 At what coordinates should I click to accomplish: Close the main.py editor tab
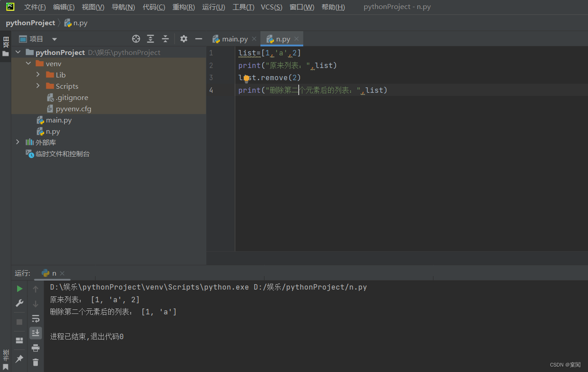254,39
